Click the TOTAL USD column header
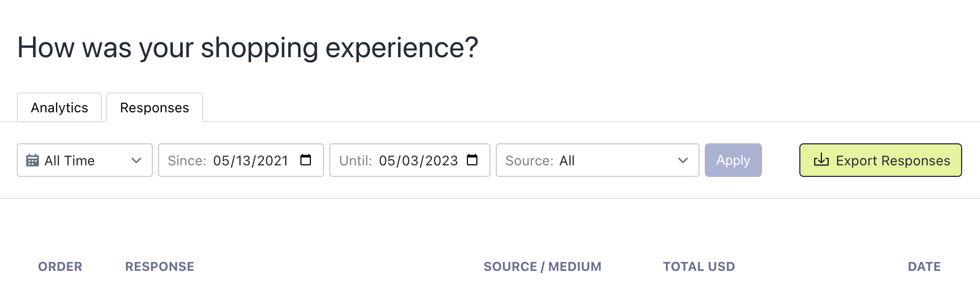980x295 pixels. tap(698, 267)
